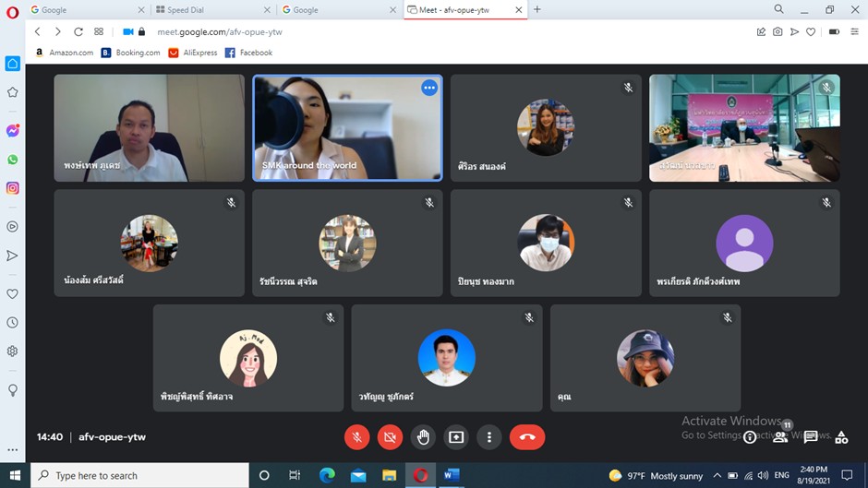Open Messenger in the Opera sidebar

[x=13, y=131]
